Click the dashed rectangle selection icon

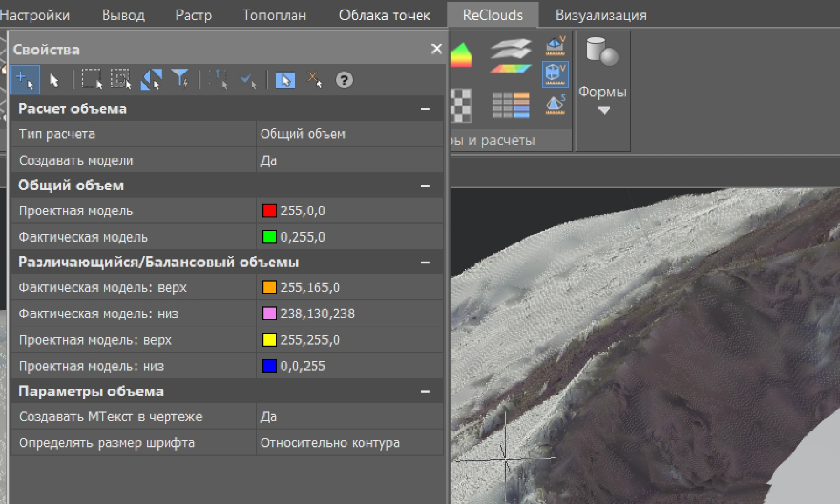[x=91, y=80]
